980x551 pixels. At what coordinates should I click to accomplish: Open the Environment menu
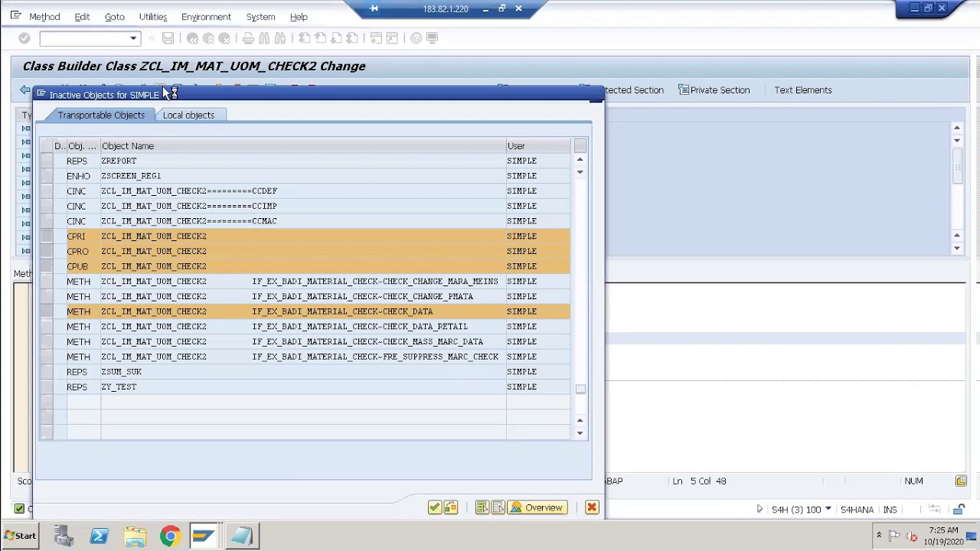[x=206, y=16]
